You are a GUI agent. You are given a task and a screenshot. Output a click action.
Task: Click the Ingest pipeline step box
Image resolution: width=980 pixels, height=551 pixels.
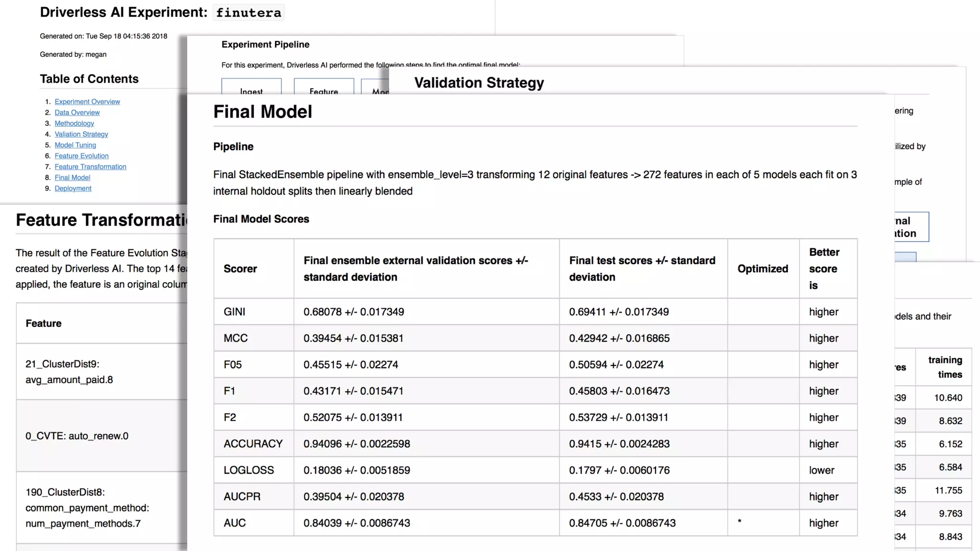coord(251,88)
